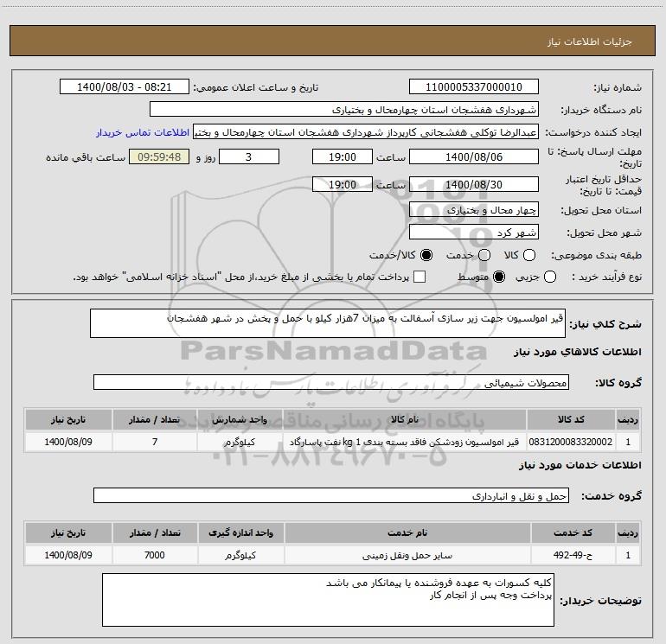The image size is (666, 644).
Task: Click the نام کالا column header
Action: click(x=405, y=420)
